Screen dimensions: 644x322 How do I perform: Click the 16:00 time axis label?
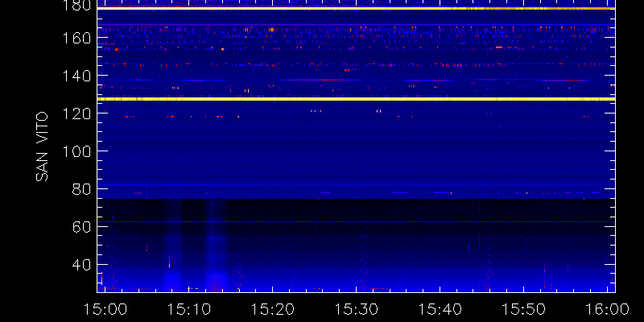click(x=608, y=309)
